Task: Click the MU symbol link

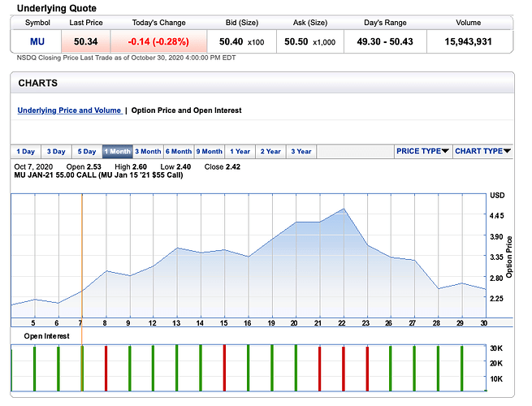Action: tap(37, 41)
